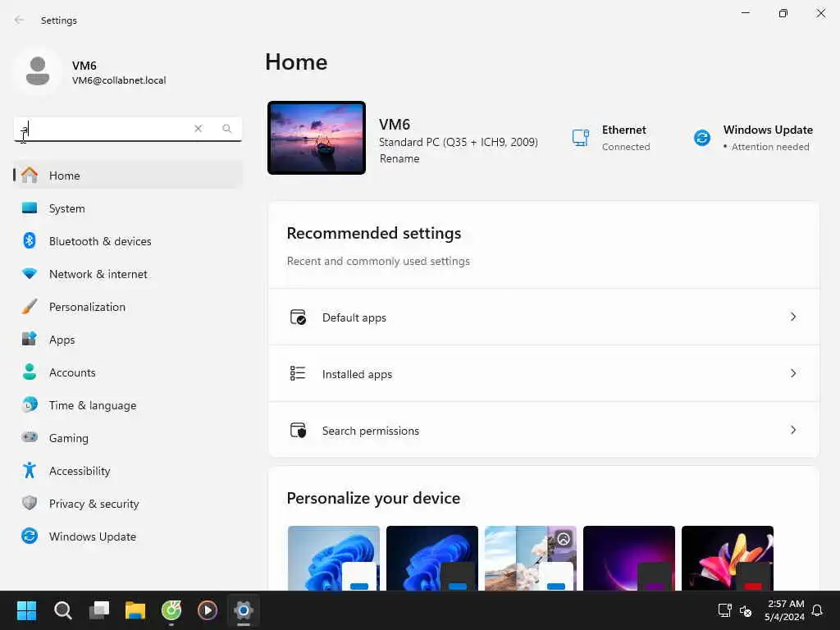Screen dimensions: 840x630
Task: Go to Network & internet settings
Action: coord(128,274)
